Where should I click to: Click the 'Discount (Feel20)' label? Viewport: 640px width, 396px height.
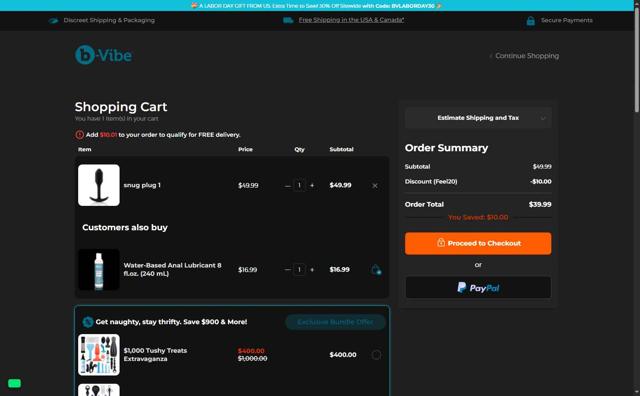click(x=431, y=182)
